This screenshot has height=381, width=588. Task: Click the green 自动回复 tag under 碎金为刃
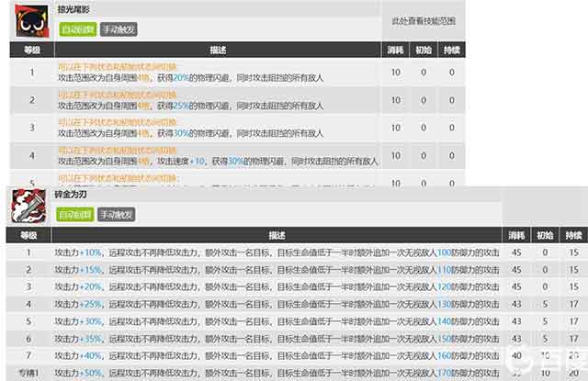click(x=75, y=214)
